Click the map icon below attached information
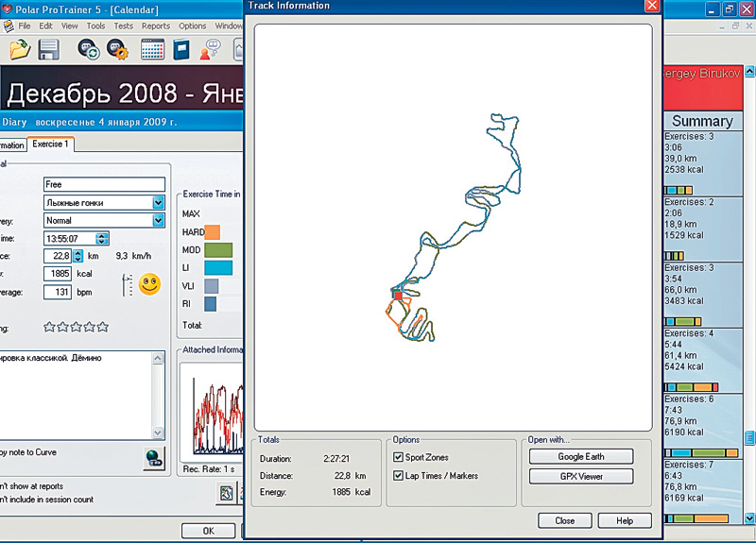Screen dimensions: 756x543 tap(226, 493)
